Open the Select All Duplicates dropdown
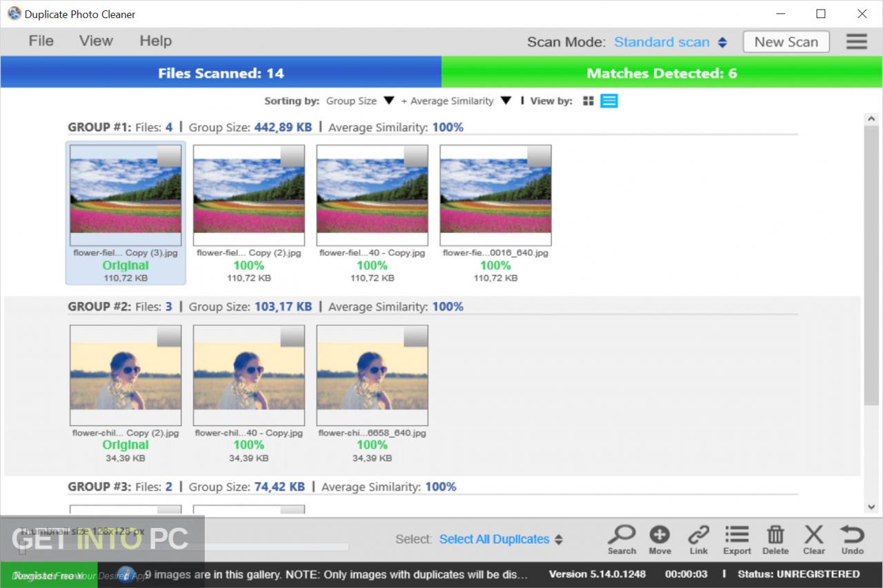The image size is (883, 588). (x=501, y=539)
